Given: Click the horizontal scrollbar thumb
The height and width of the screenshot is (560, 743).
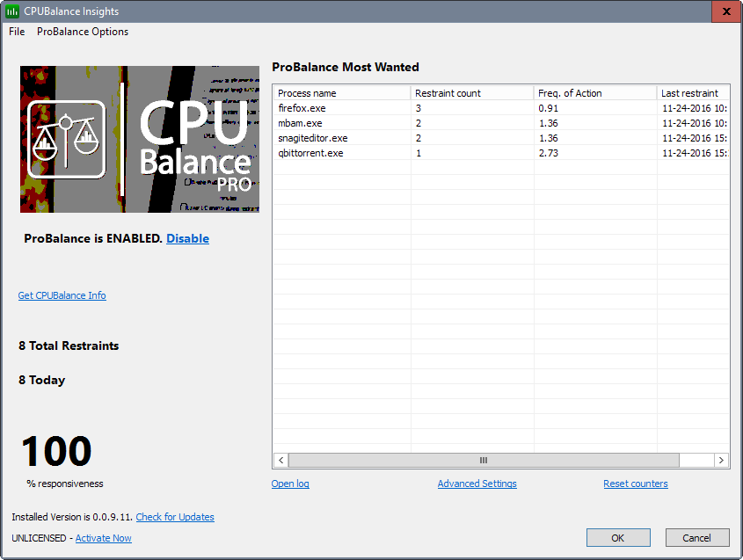Looking at the screenshot, I should point(484,460).
